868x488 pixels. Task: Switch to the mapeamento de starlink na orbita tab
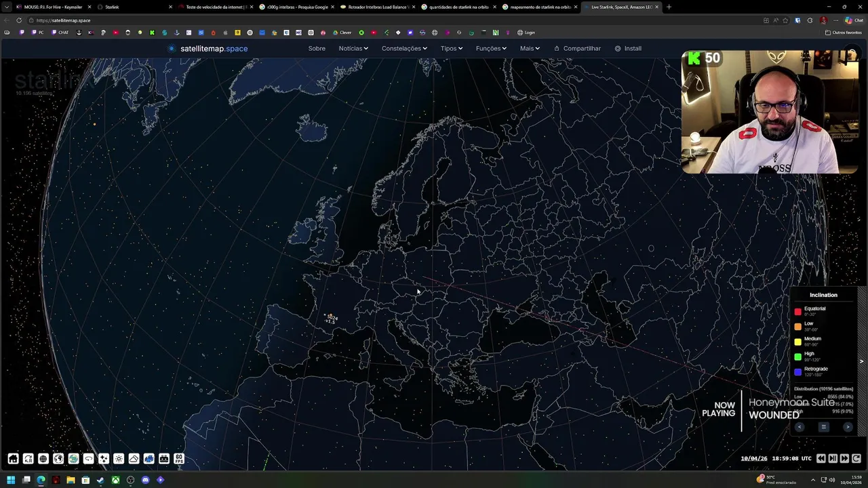[540, 7]
